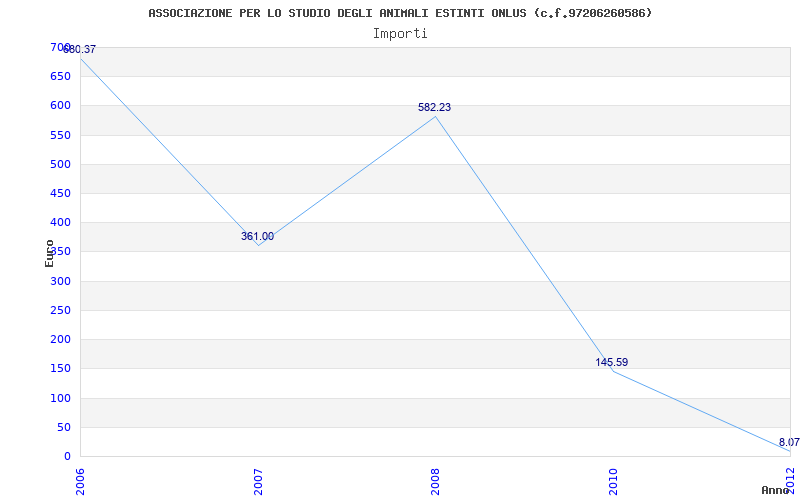Select the chart title mentioning ANIMALI ESTINTI ONLUS
This screenshot has width=800, height=500.
pyautogui.click(x=400, y=13)
